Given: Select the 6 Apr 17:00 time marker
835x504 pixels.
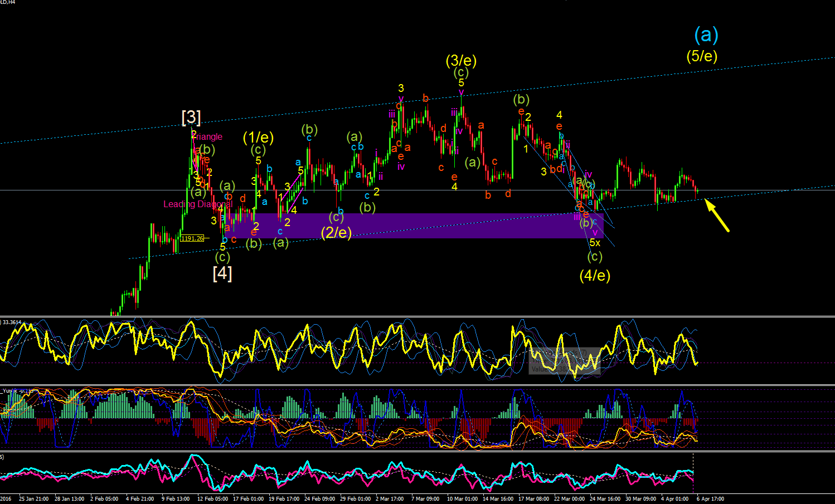Looking at the screenshot, I should (710, 499).
